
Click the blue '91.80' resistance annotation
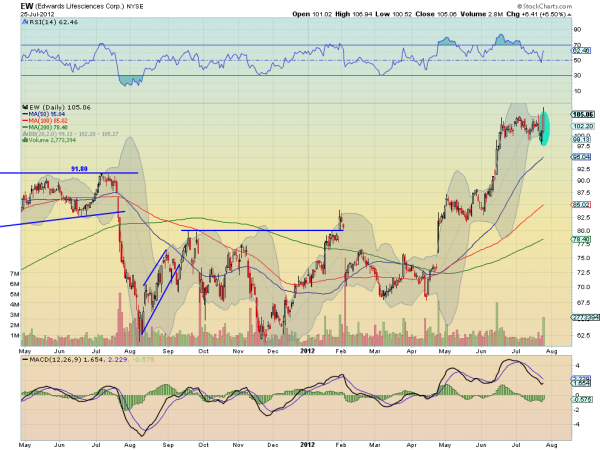coord(79,169)
